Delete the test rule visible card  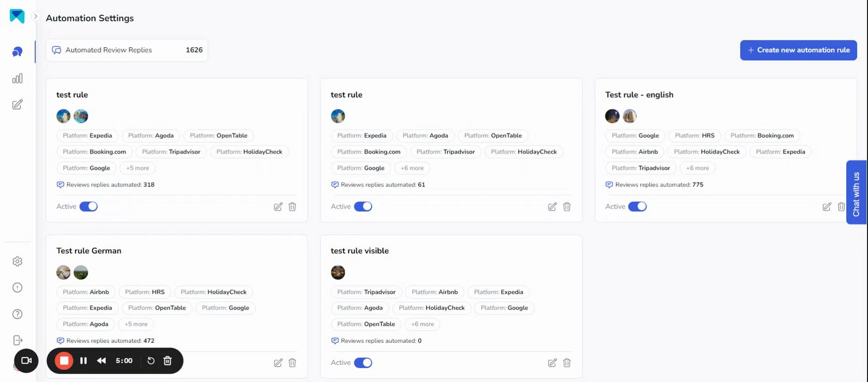[567, 363]
